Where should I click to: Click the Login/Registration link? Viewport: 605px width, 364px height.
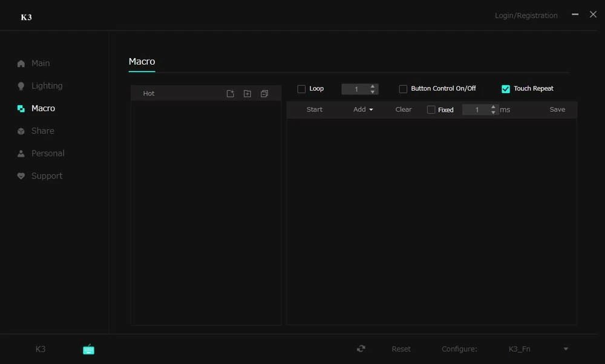pos(526,16)
